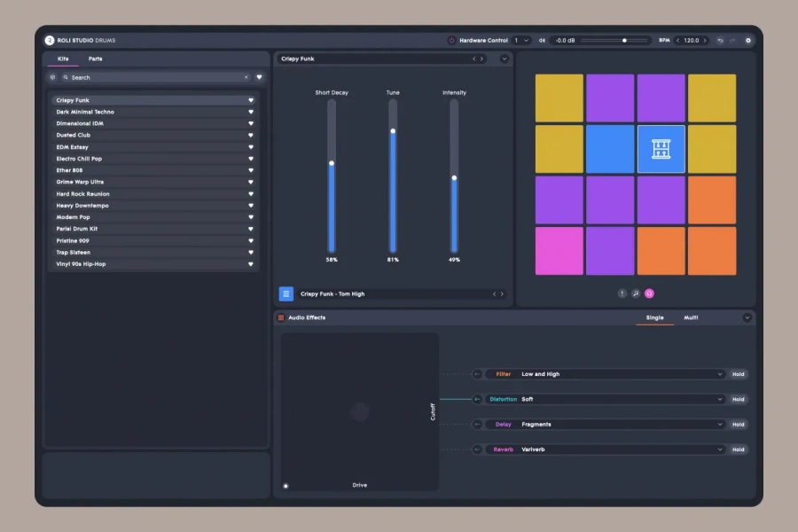The image size is (798, 532).
Task: Favorite the Vinyl 90s Hip-Hop kit heart
Action: click(250, 264)
